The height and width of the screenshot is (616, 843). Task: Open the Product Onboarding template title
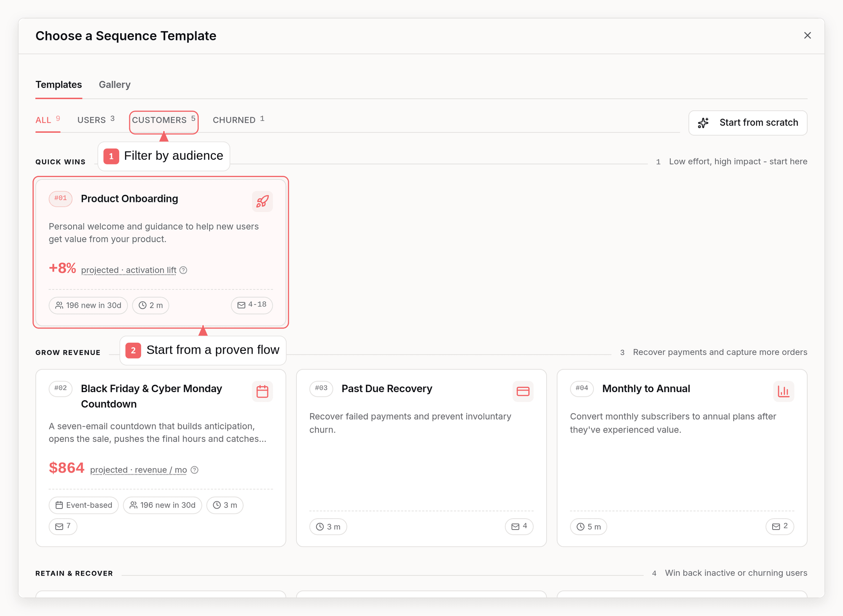point(129,199)
